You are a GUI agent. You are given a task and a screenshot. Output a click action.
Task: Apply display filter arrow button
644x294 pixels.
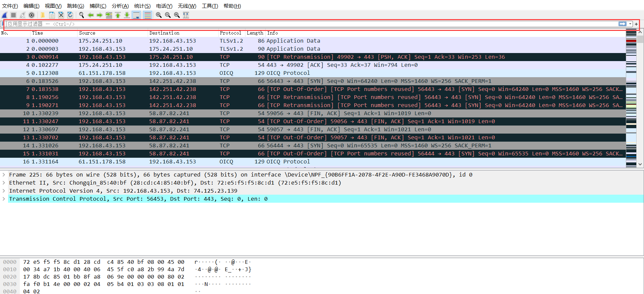[622, 24]
